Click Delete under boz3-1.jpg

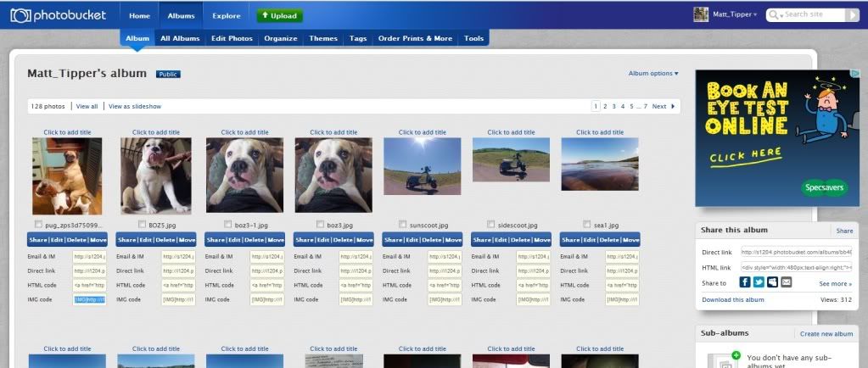click(x=254, y=240)
